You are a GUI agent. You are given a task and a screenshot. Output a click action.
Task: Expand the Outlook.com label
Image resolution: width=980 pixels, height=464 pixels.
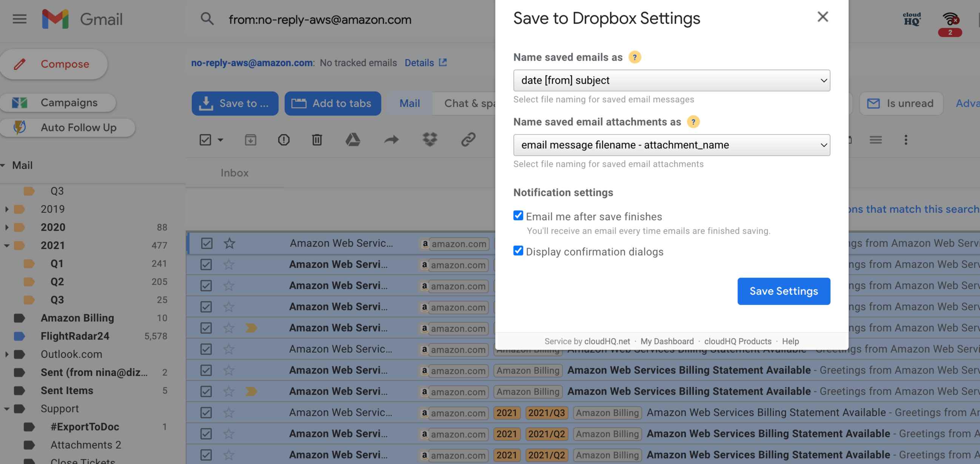pos(6,354)
